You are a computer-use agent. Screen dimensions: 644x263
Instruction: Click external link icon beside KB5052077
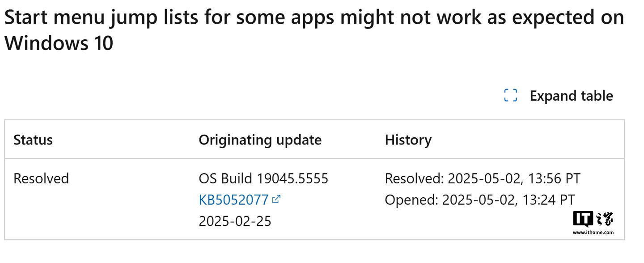click(276, 199)
